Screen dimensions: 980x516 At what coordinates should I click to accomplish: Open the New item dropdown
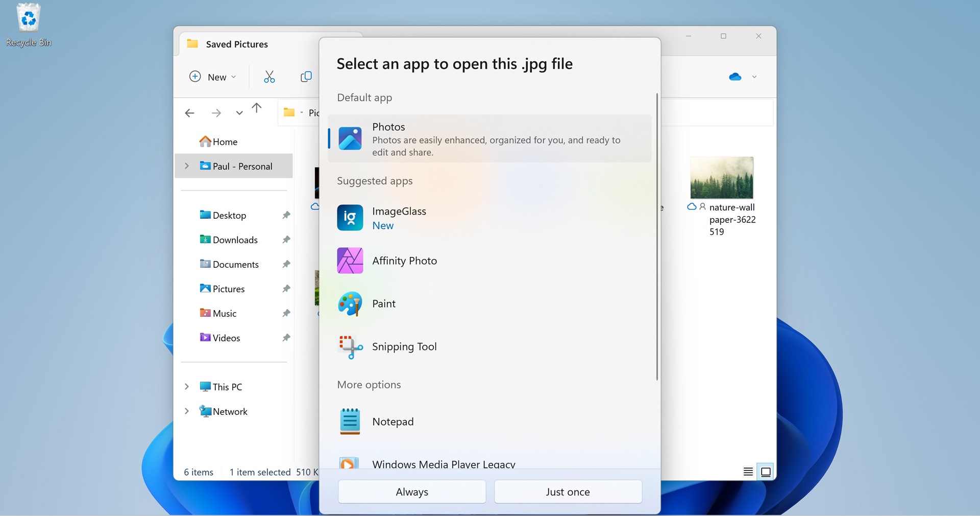[213, 77]
